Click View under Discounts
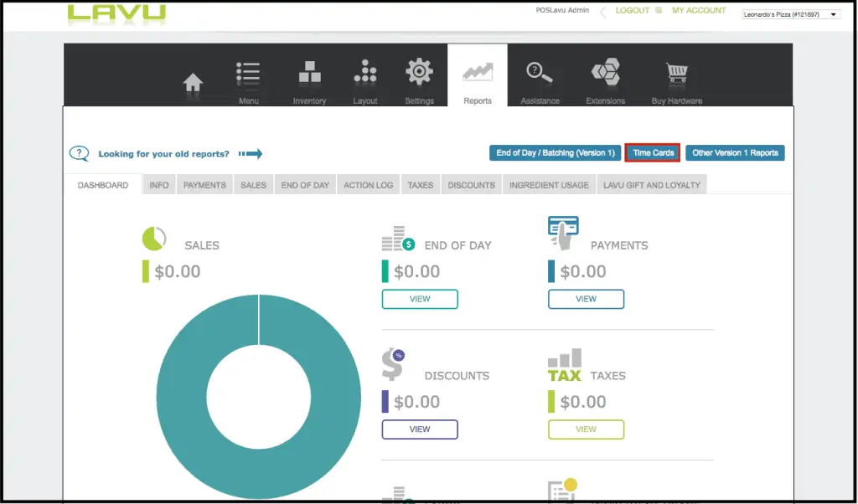The height and width of the screenshot is (504, 858). click(x=420, y=429)
